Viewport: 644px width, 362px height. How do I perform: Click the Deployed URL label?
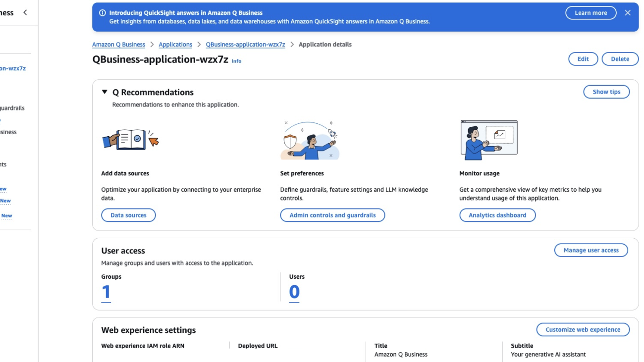click(x=258, y=346)
